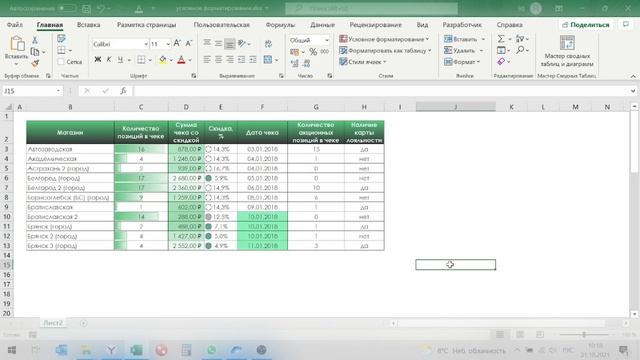Switch to the Разработчик tab

tap(462, 25)
